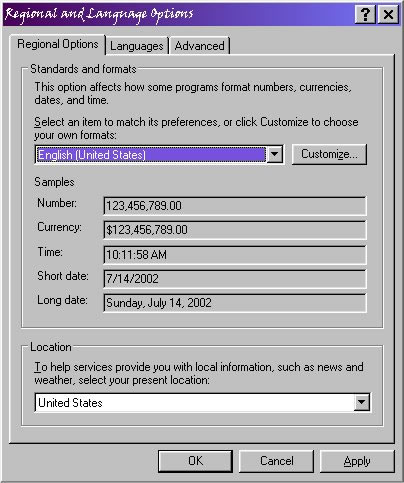Click the Long date sample field

(x=235, y=303)
